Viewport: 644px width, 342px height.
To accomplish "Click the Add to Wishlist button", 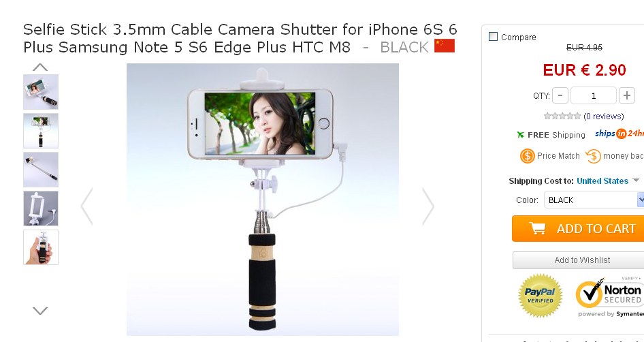I will coord(578,260).
